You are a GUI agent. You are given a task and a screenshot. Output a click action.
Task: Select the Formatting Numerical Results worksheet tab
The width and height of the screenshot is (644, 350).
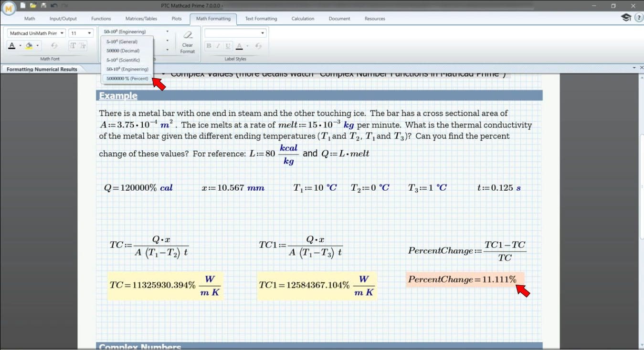(x=42, y=69)
